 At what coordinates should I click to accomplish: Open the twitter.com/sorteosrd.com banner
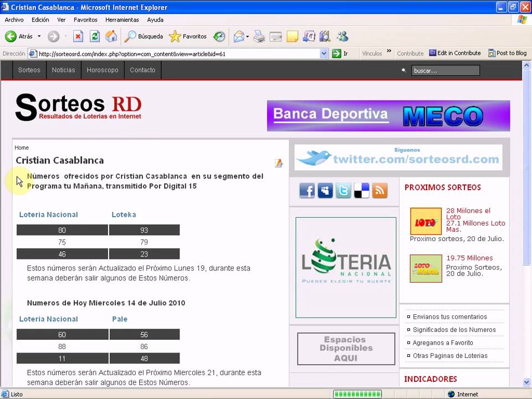point(398,157)
